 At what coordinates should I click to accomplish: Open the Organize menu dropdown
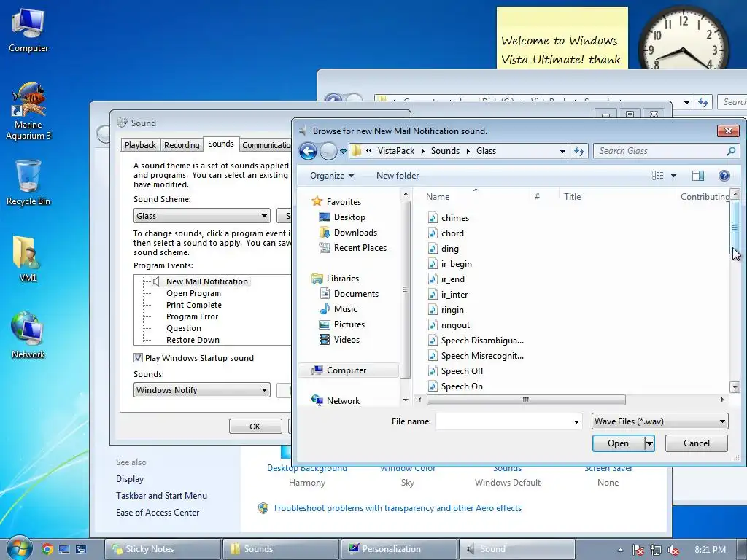coord(332,176)
